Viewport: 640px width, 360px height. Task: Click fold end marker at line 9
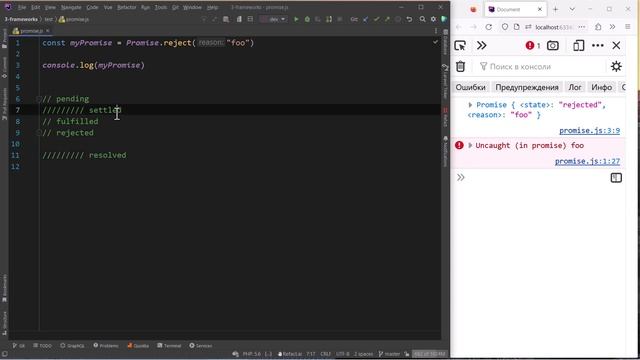click(x=38, y=133)
